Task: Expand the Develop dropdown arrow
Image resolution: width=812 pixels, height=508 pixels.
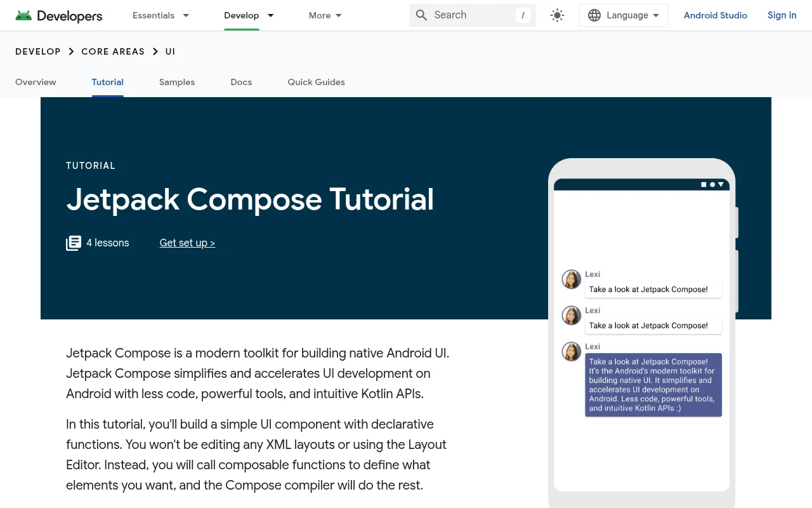Action: coord(271,15)
